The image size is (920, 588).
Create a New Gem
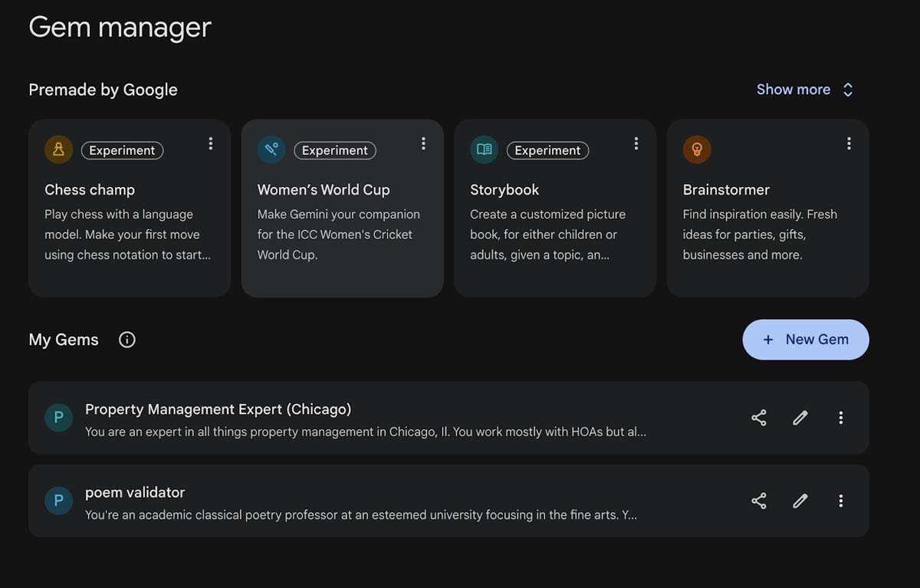pyautogui.click(x=805, y=339)
